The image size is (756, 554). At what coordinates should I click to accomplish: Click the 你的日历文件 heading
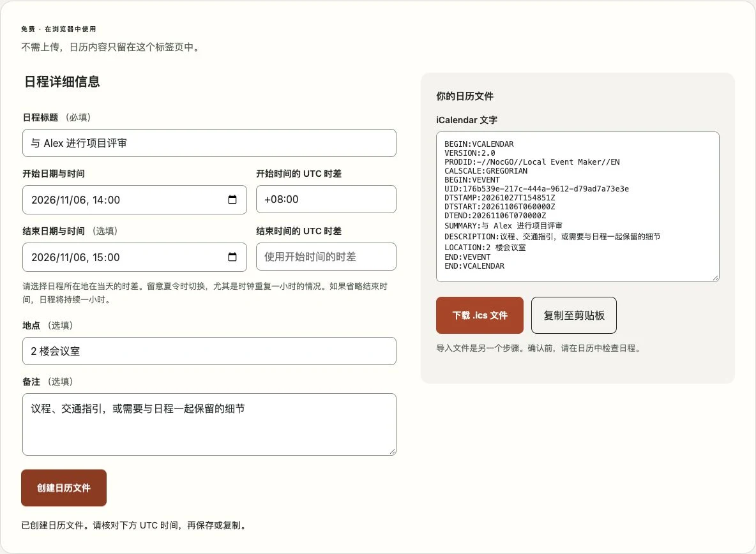tap(465, 96)
